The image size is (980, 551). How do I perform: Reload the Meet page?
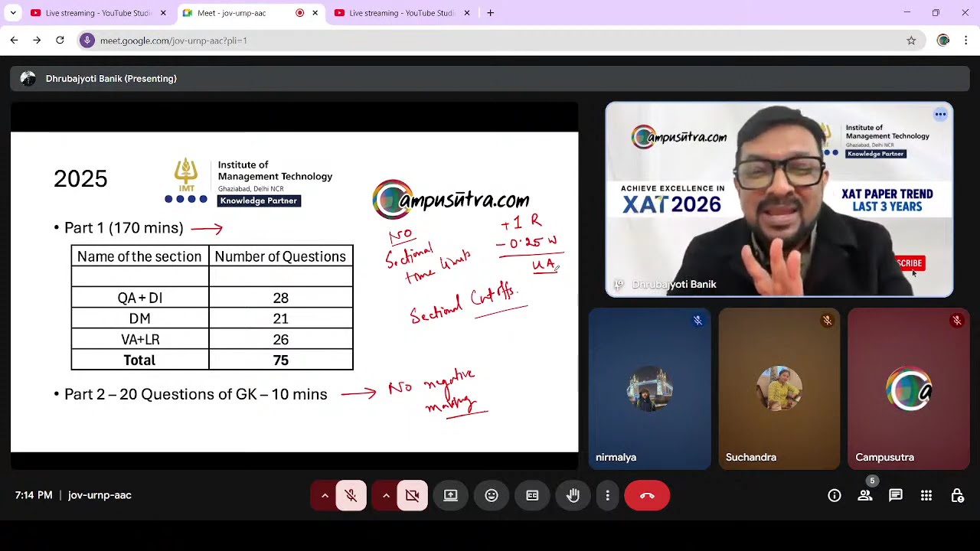point(60,40)
